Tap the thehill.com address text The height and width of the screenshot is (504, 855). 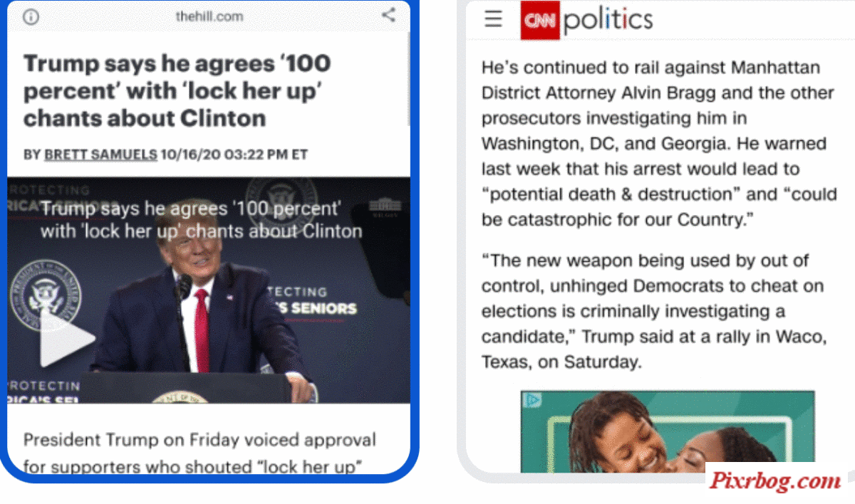tap(209, 16)
